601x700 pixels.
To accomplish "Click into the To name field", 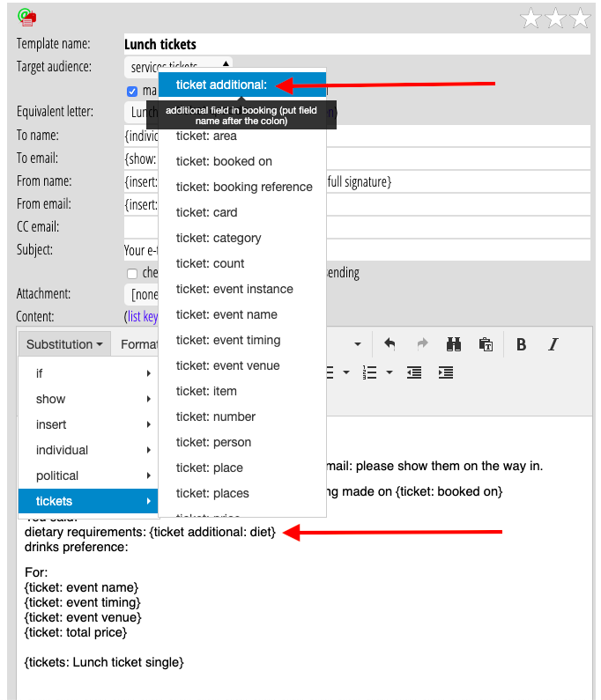I will [x=357, y=136].
